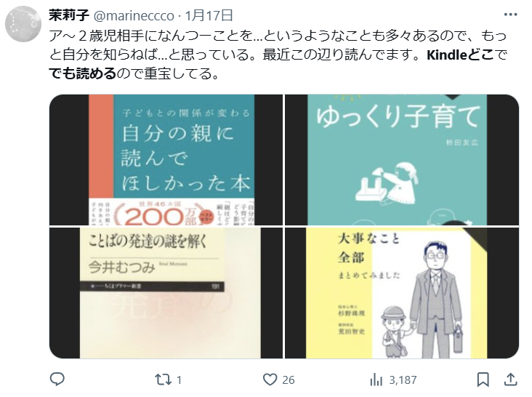Bookmark this tweet
Screen dimensions: 532x397
[x=483, y=380]
